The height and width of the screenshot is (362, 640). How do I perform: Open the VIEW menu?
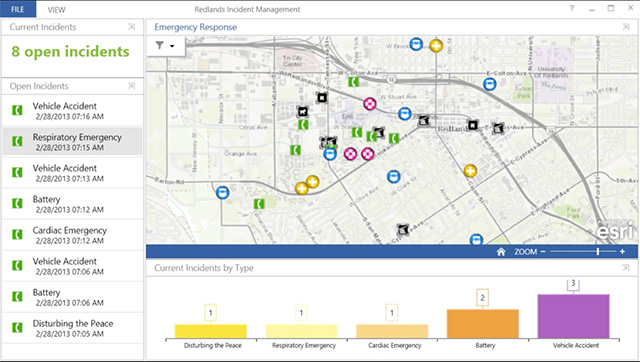point(56,9)
